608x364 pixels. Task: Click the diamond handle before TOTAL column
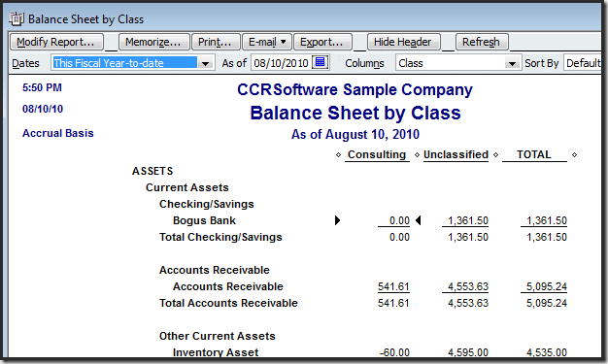point(496,154)
